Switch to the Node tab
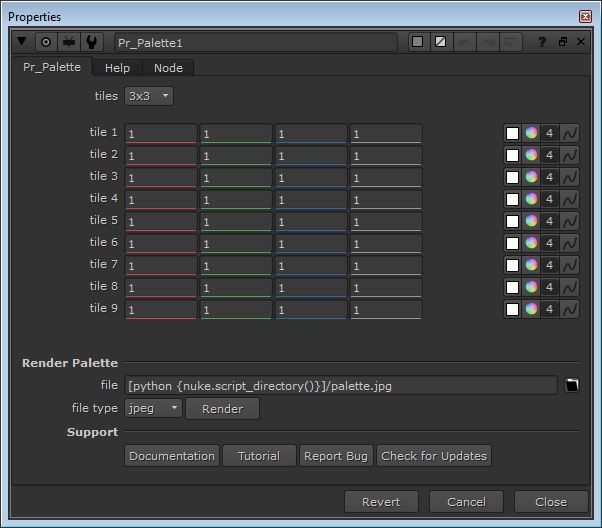This screenshot has height=528, width=602. [x=168, y=68]
